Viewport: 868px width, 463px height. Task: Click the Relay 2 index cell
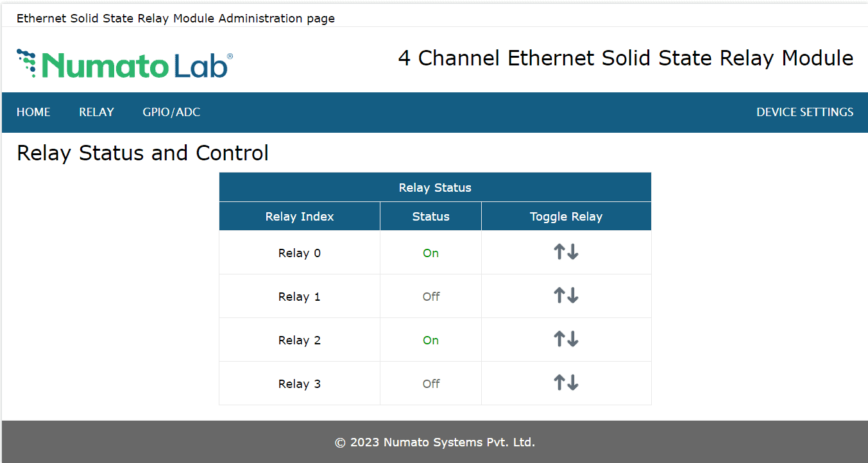click(x=299, y=341)
